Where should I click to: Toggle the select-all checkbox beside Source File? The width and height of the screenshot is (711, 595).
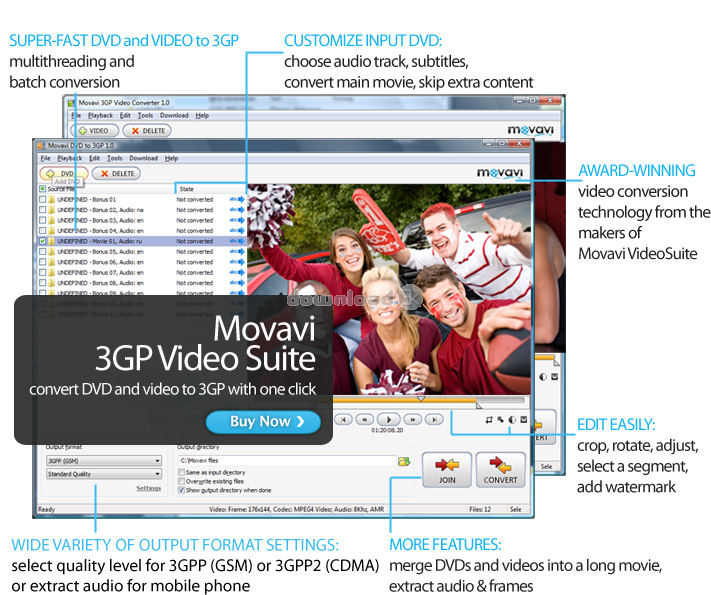point(43,189)
